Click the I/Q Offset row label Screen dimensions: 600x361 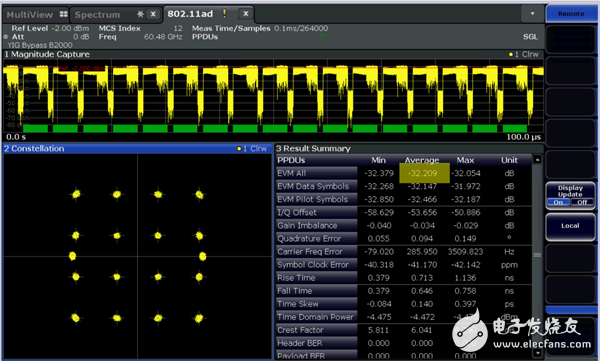[x=316, y=212]
